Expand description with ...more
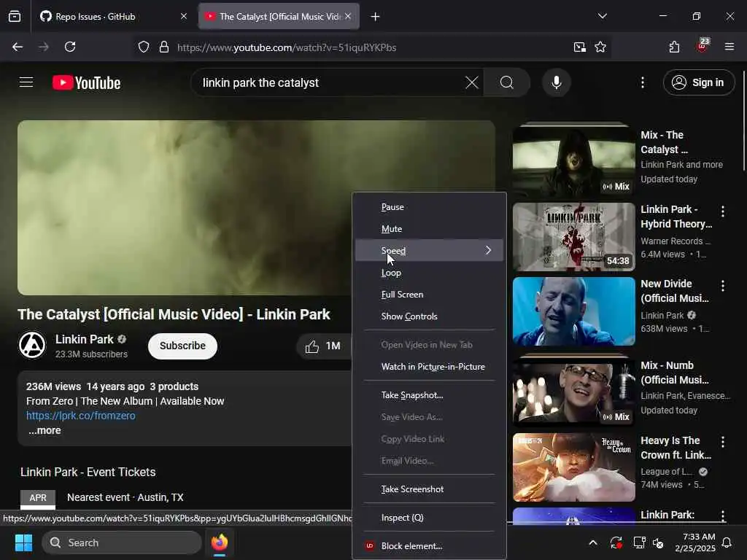This screenshot has height=560, width=747. 44,430
